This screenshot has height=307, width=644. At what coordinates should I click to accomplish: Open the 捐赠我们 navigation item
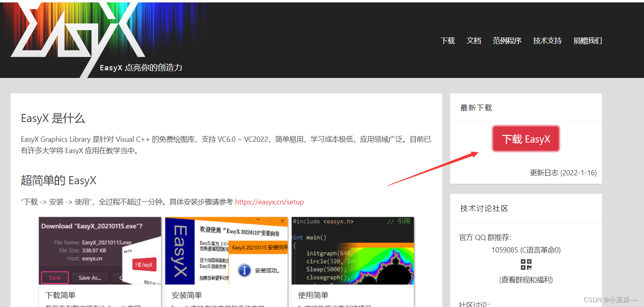click(x=587, y=41)
